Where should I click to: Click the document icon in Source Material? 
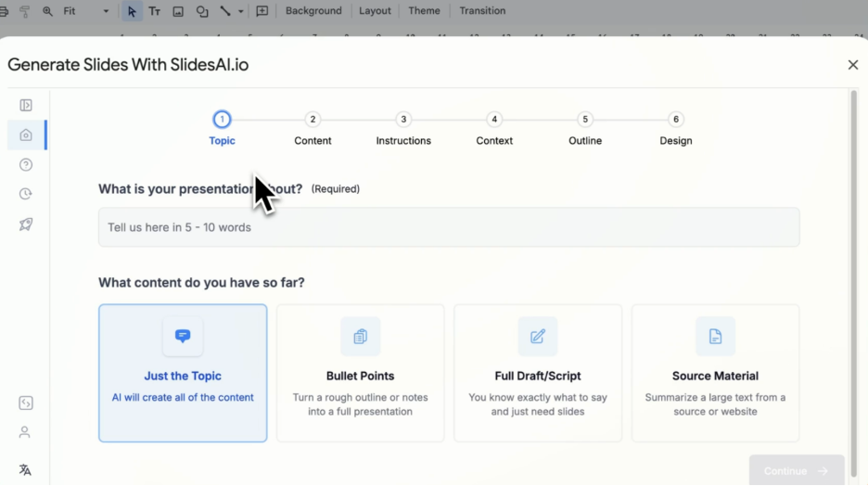(x=715, y=336)
